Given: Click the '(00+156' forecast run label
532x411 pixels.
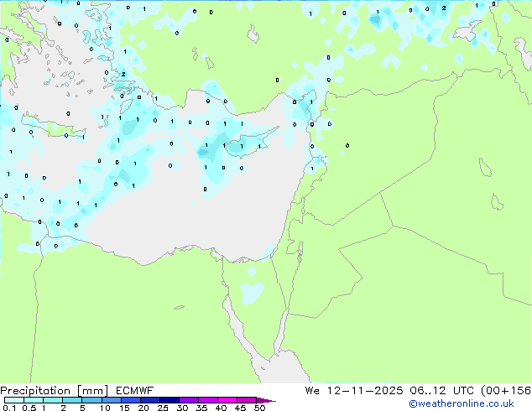Looking at the screenshot, I should (506, 391).
